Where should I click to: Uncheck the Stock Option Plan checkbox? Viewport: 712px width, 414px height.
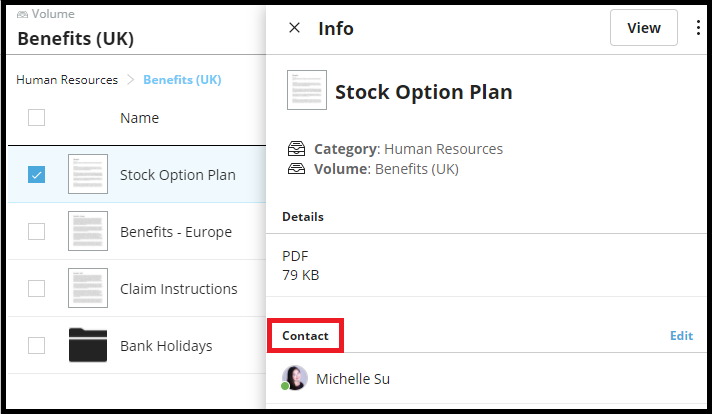click(x=36, y=175)
